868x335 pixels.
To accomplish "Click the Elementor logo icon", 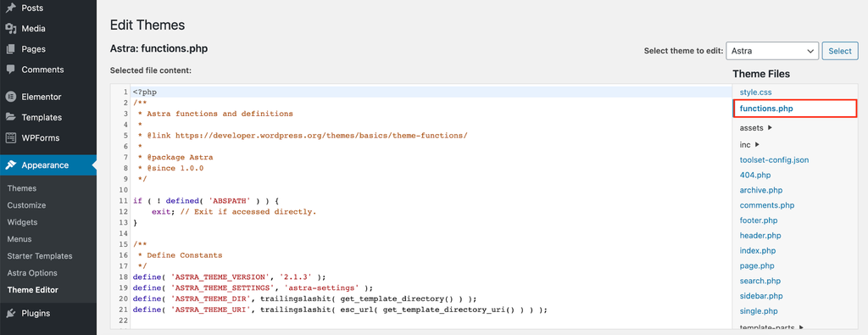I will pos(10,97).
